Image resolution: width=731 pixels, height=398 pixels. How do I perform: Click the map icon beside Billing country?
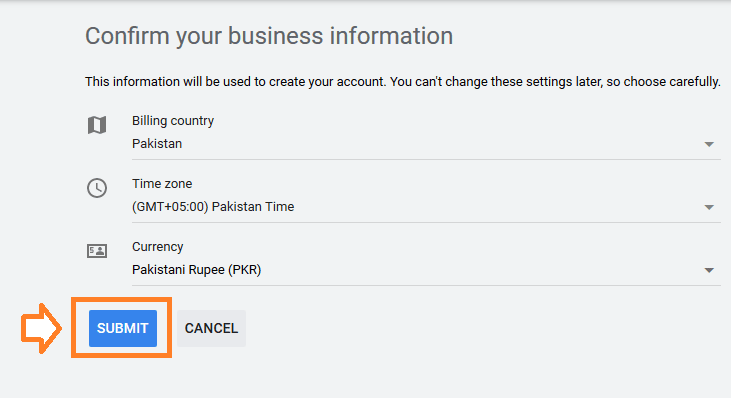click(x=97, y=125)
